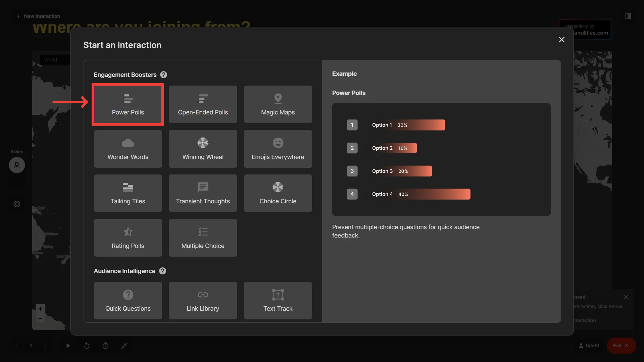Open the Emojis Everywhere smiley icon
The height and width of the screenshot is (362, 644).
coord(278,143)
